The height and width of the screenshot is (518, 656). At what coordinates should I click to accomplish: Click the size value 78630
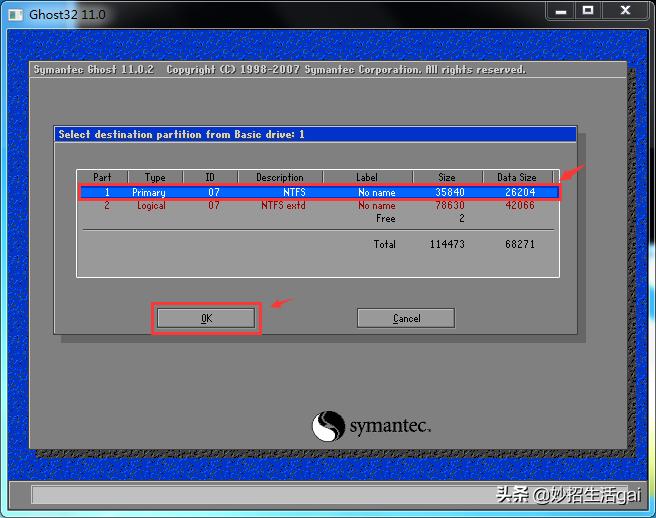[450, 205]
